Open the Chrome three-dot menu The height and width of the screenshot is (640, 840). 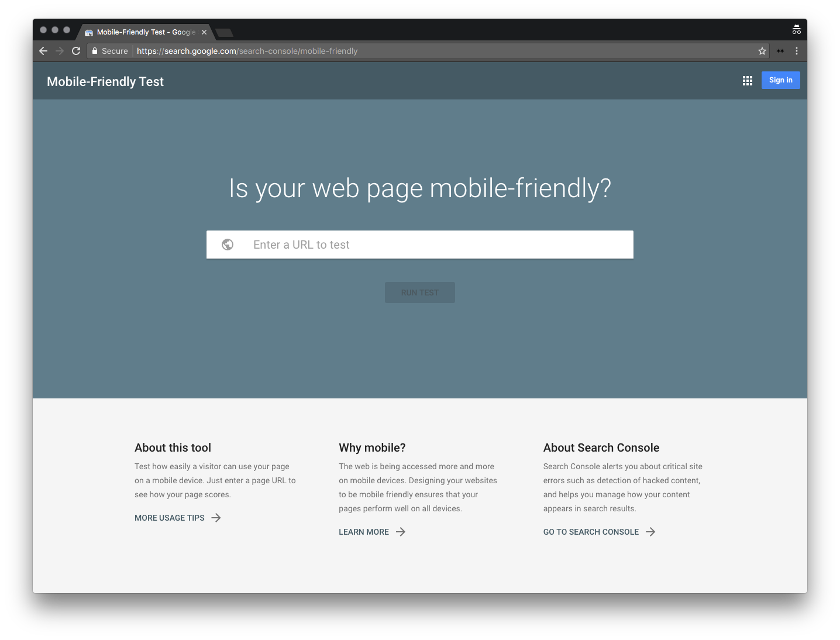click(797, 51)
